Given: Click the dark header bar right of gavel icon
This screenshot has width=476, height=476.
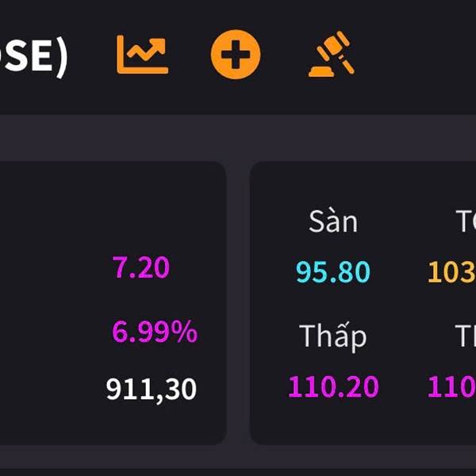Looking at the screenshot, I should 420,56.
